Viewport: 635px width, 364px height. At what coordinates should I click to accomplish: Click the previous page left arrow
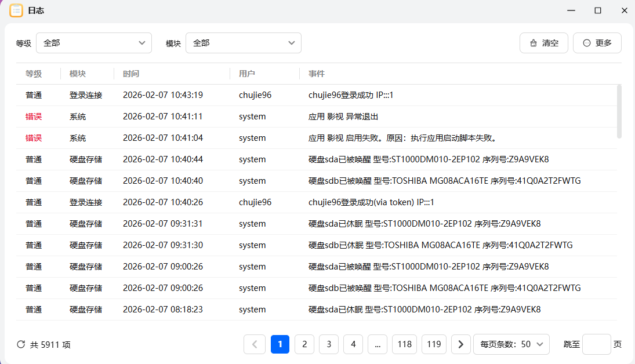(x=255, y=344)
